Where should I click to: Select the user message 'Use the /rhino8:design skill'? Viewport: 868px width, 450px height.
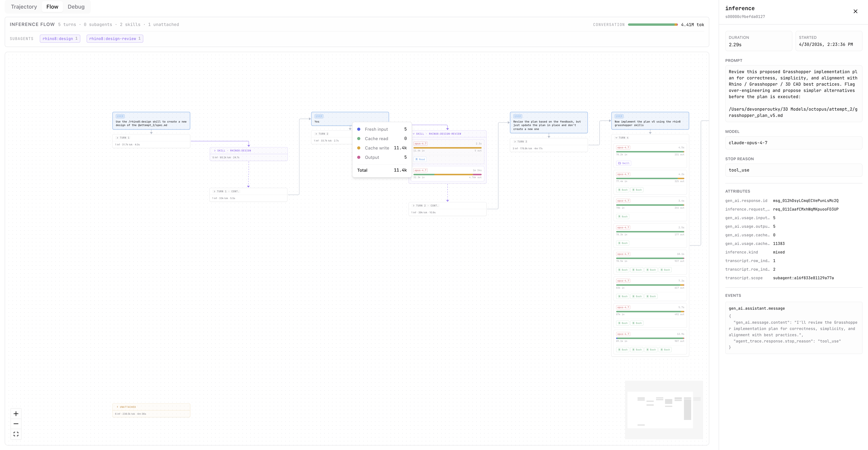pos(151,121)
